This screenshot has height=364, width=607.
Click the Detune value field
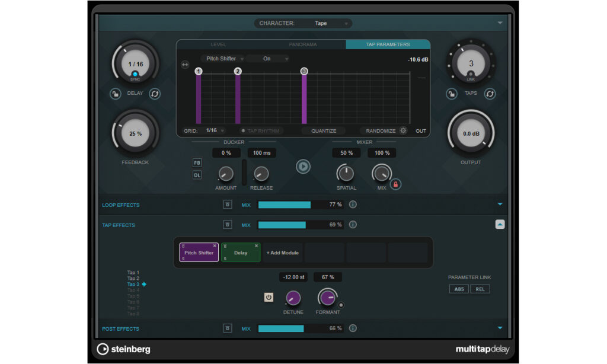pyautogui.click(x=293, y=277)
